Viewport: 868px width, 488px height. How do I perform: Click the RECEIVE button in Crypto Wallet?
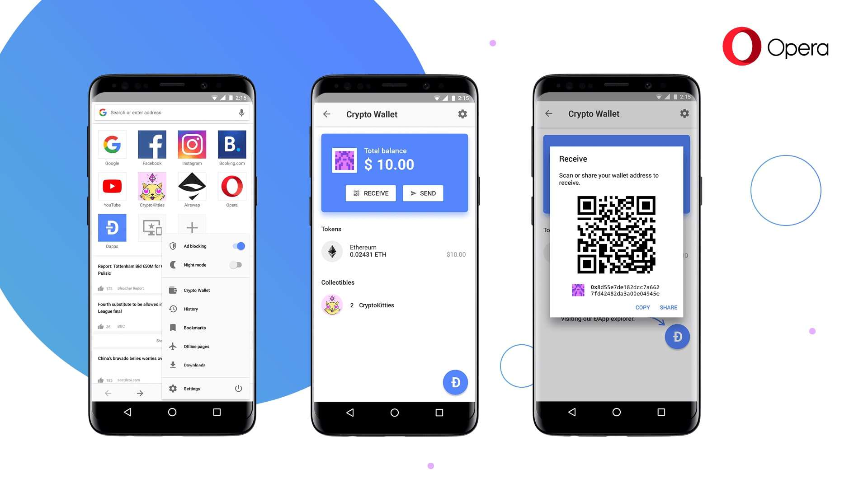coord(371,193)
